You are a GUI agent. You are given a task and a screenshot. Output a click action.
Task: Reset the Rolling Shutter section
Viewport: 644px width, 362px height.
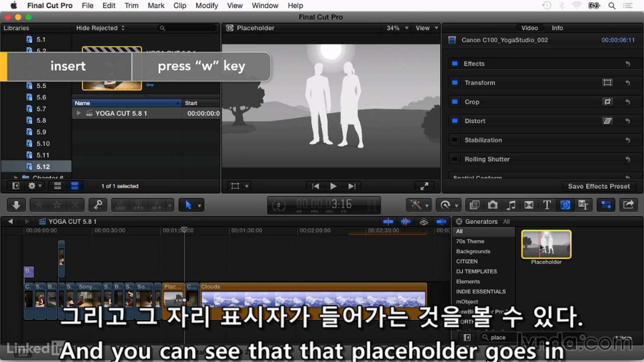point(628,159)
